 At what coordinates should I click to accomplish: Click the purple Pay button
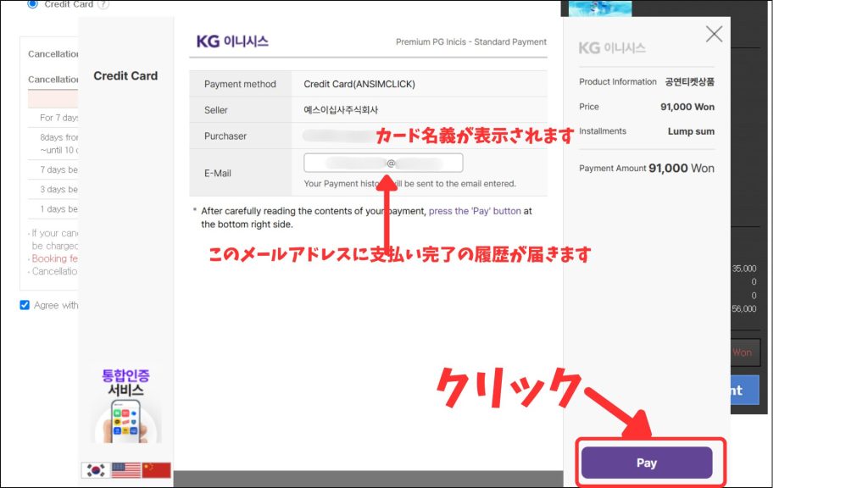(x=646, y=463)
